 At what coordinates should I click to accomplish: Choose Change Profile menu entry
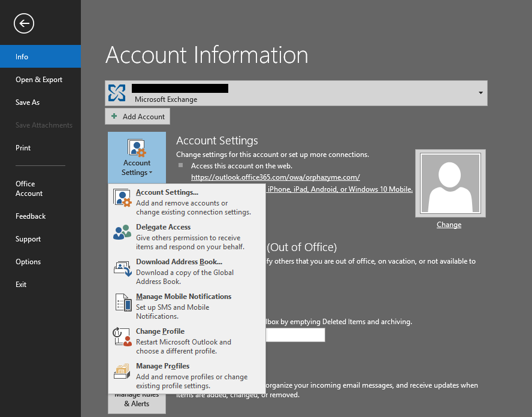tap(187, 341)
